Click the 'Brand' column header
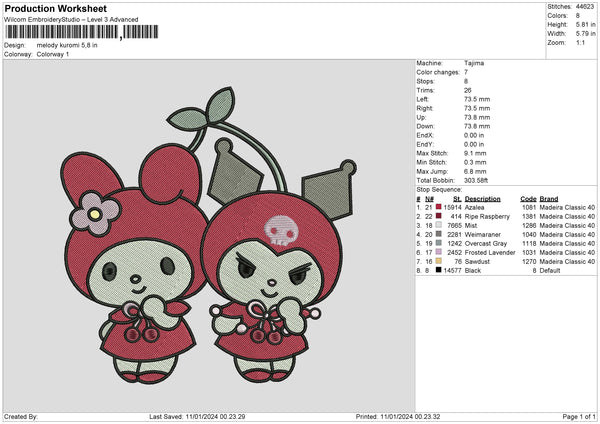 (549, 199)
